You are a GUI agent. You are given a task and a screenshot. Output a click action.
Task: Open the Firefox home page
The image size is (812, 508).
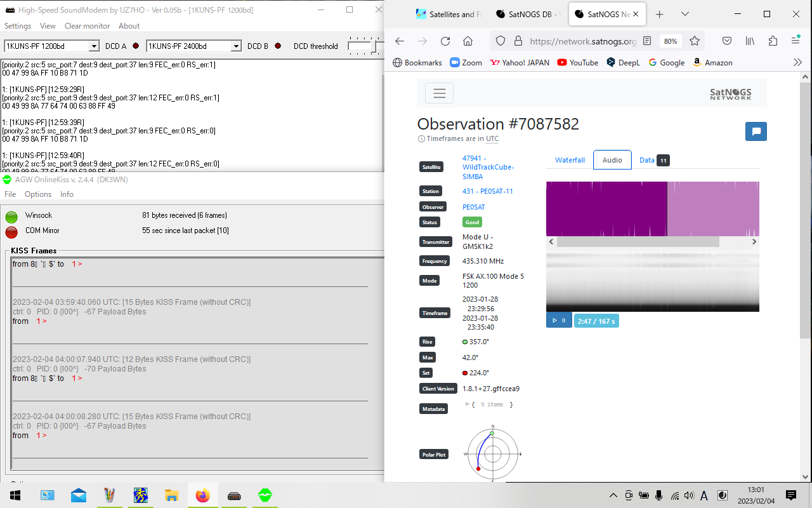click(468, 41)
